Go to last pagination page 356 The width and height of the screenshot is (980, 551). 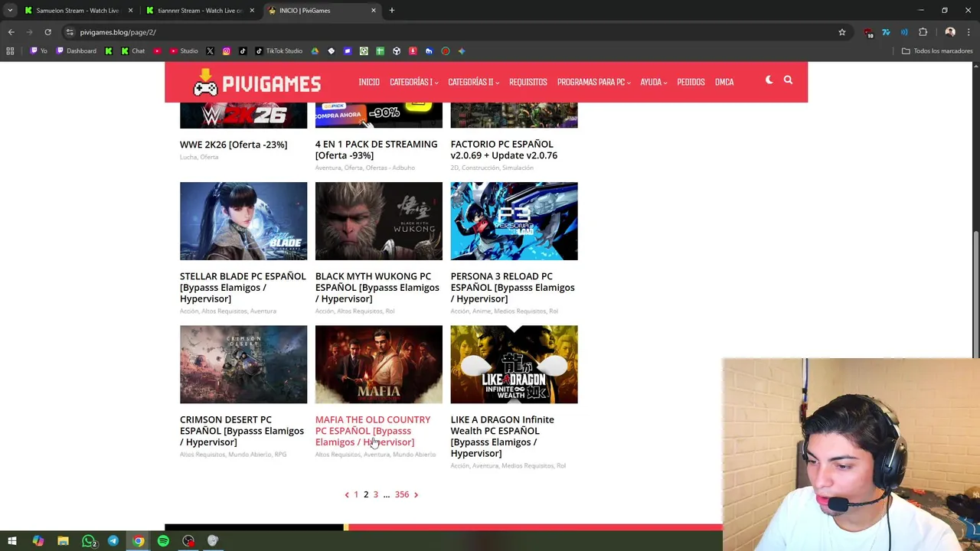(402, 494)
